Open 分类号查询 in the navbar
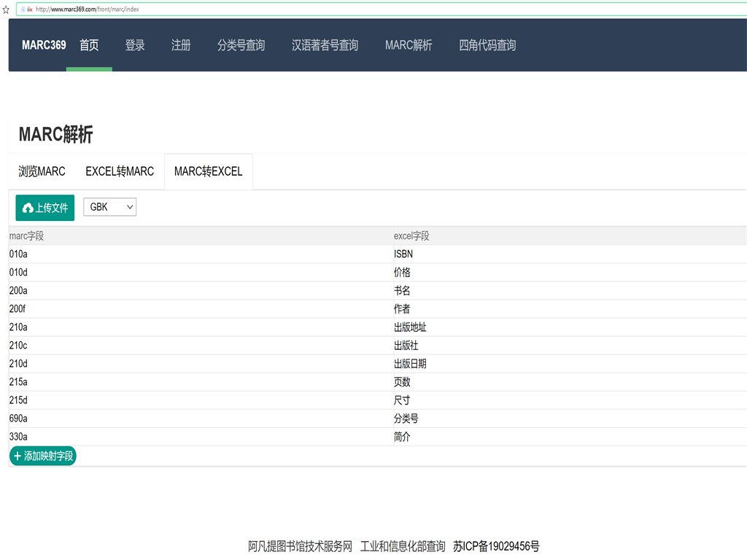Image resolution: width=747 pixels, height=560 pixels. 241,45
